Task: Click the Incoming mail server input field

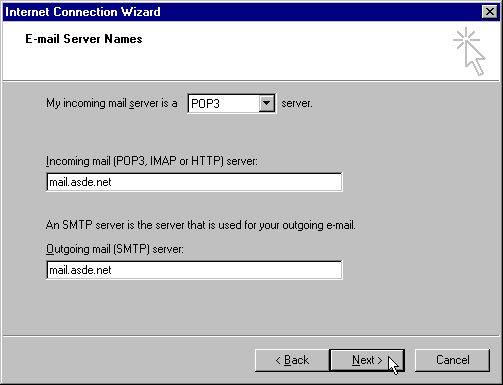Action: (194, 182)
